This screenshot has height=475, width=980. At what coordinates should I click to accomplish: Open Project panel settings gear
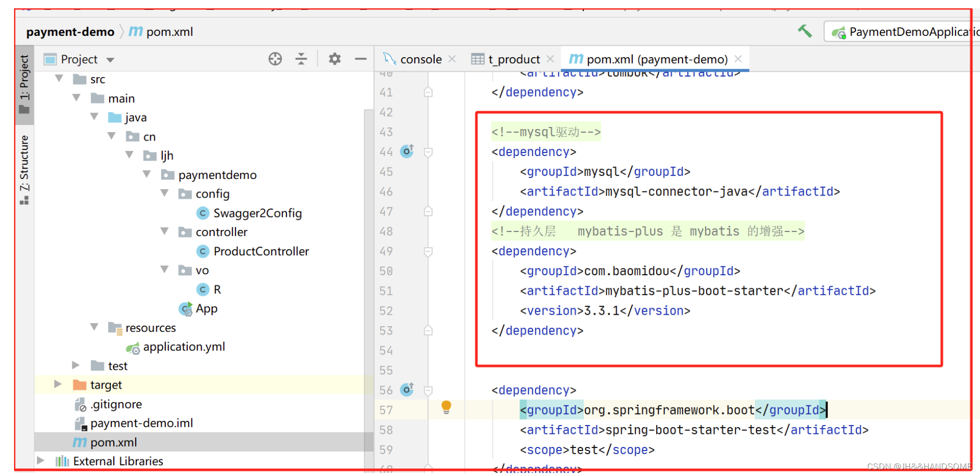click(x=335, y=59)
